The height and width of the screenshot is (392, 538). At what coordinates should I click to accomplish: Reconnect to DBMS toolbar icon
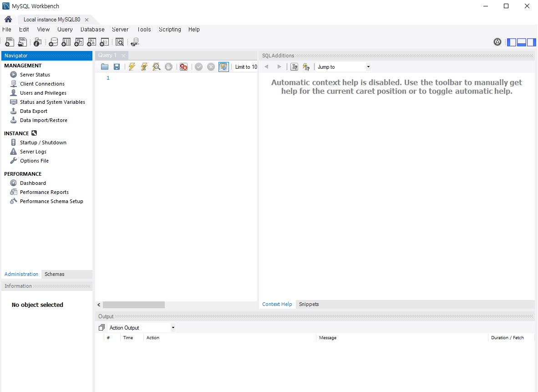pyautogui.click(x=135, y=42)
